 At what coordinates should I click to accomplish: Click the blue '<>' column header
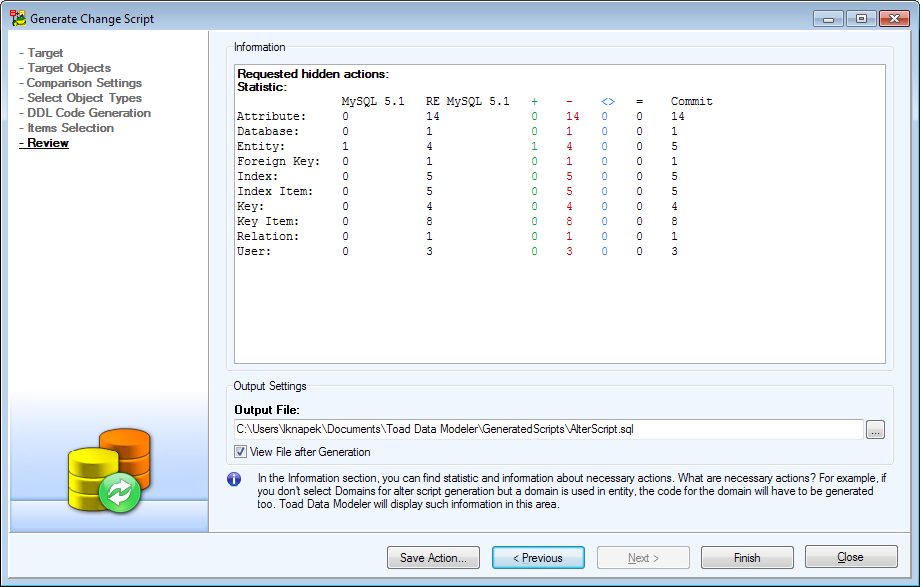pyautogui.click(x=608, y=102)
